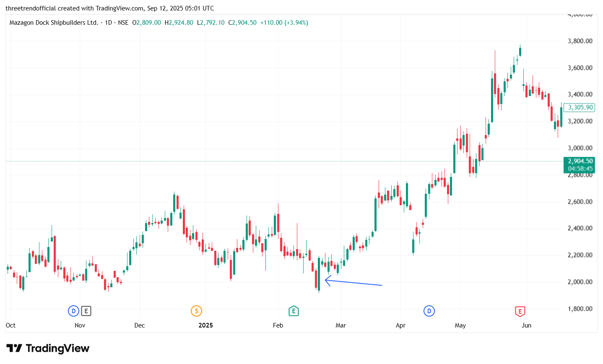Click the Oct label on time axis

[10, 325]
